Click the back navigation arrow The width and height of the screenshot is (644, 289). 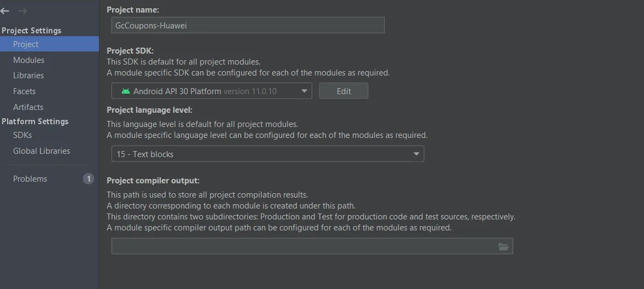tap(5, 11)
